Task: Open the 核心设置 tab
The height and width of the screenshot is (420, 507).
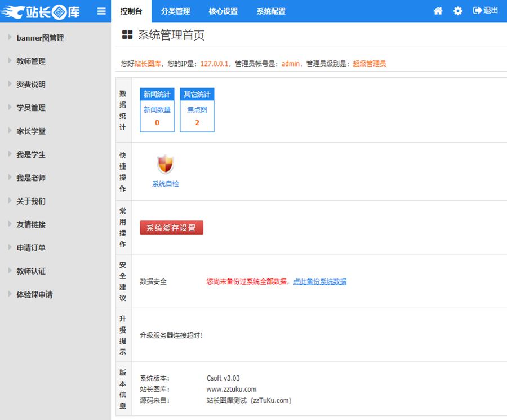Action: tap(223, 11)
